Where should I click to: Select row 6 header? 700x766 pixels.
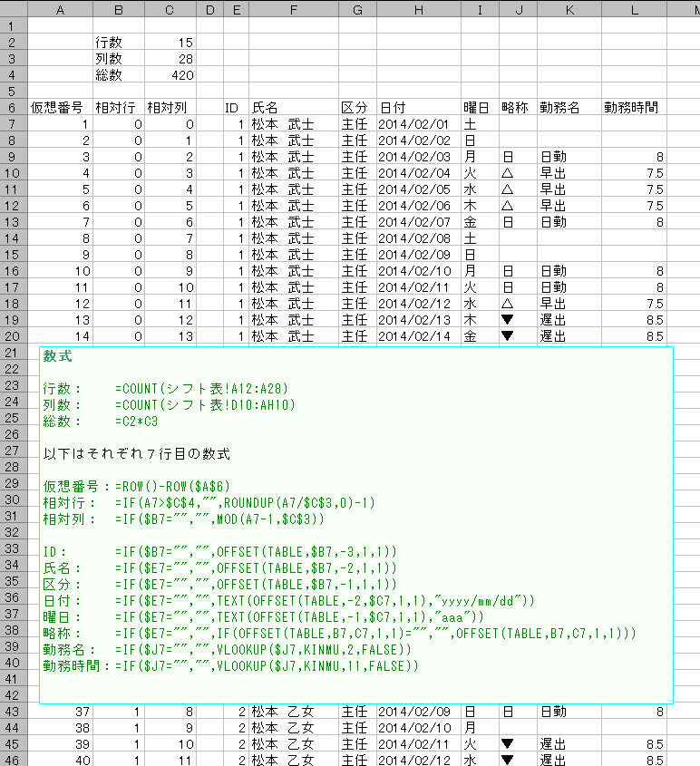coord(14,108)
